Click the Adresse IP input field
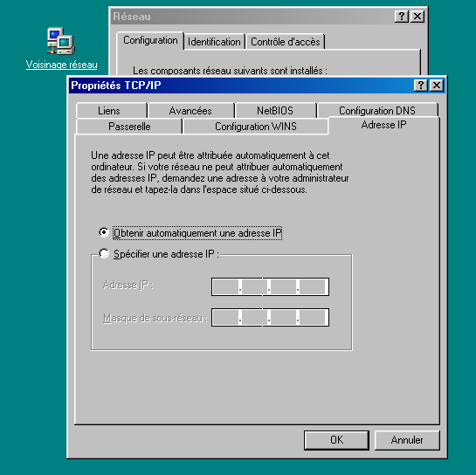This screenshot has width=476, height=475. pos(270,286)
